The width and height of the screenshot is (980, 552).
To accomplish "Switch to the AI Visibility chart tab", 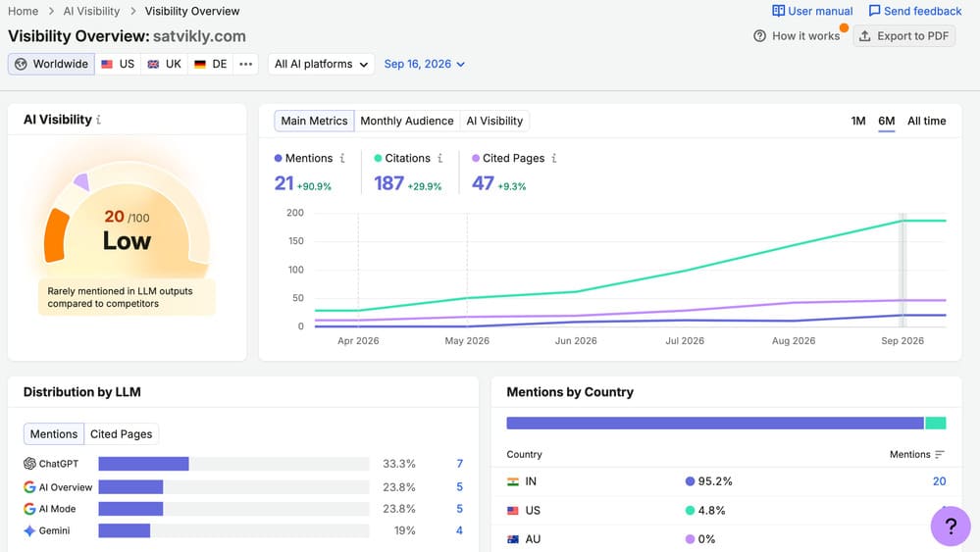I will (494, 121).
